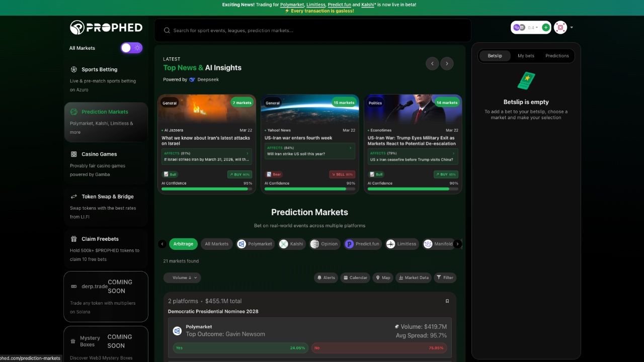Bookmark the Democratic Presidential Nominee market
This screenshot has width=644, height=362.
point(447,301)
